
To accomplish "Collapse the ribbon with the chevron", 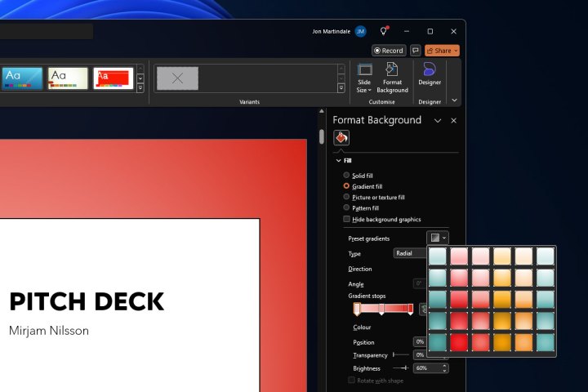I will click(x=454, y=100).
